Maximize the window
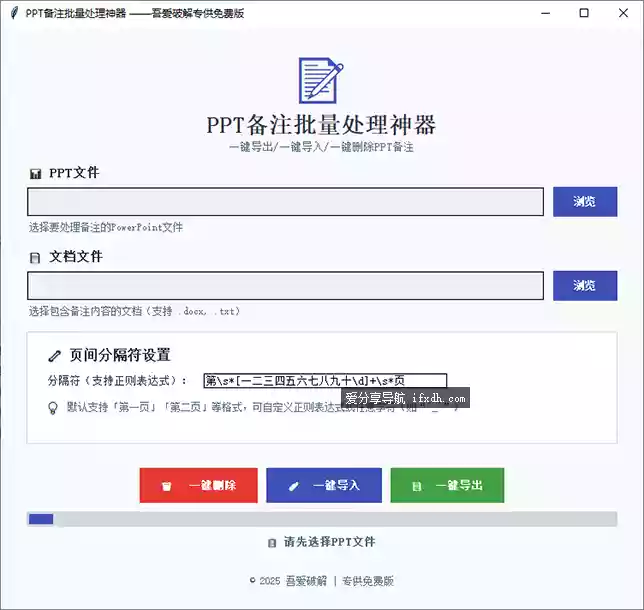The width and height of the screenshot is (644, 610). (x=584, y=13)
